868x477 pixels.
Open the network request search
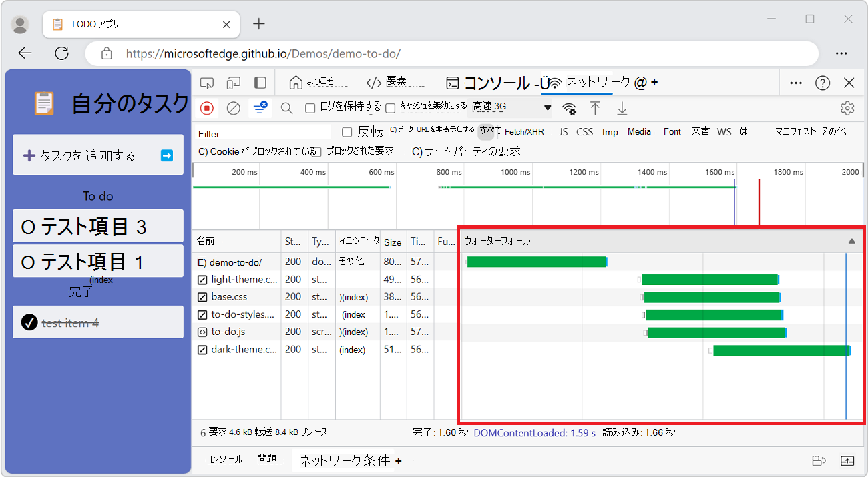[286, 107]
